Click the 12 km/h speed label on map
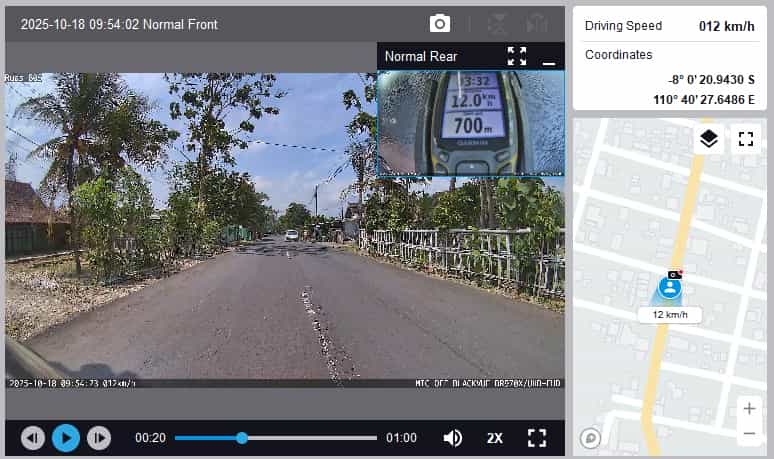Image resolution: width=774 pixels, height=459 pixels. coord(669,314)
